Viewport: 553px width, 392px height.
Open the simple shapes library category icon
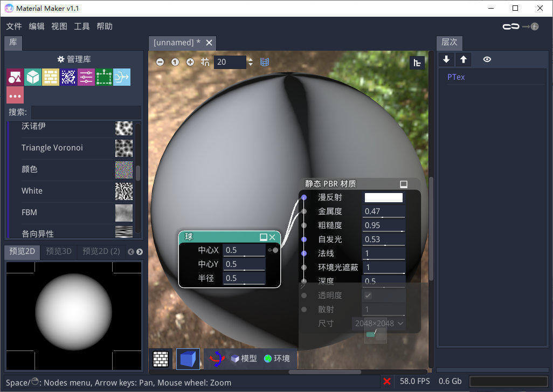15,77
